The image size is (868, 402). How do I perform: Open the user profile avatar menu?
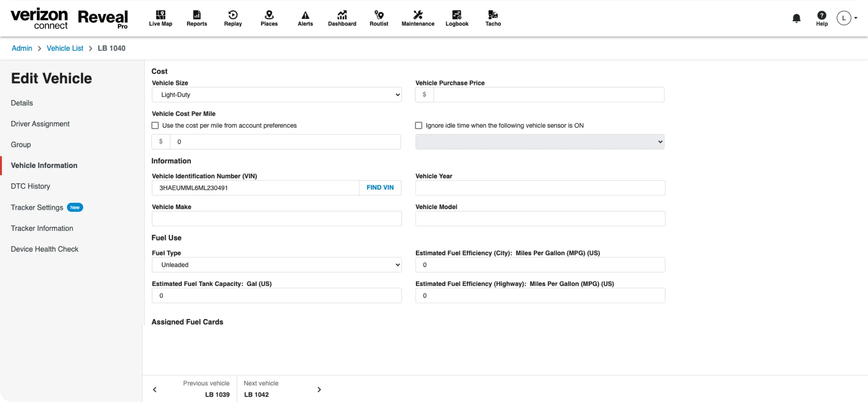point(847,18)
